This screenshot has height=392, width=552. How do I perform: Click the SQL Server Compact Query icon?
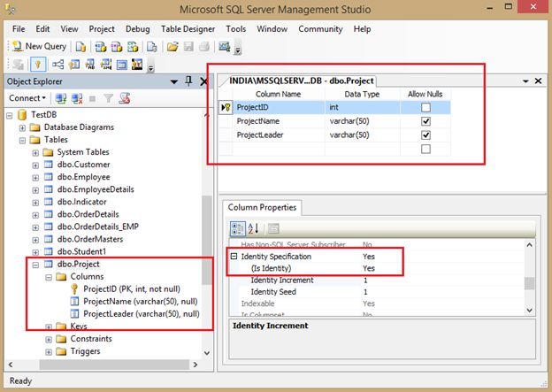pos(152,47)
